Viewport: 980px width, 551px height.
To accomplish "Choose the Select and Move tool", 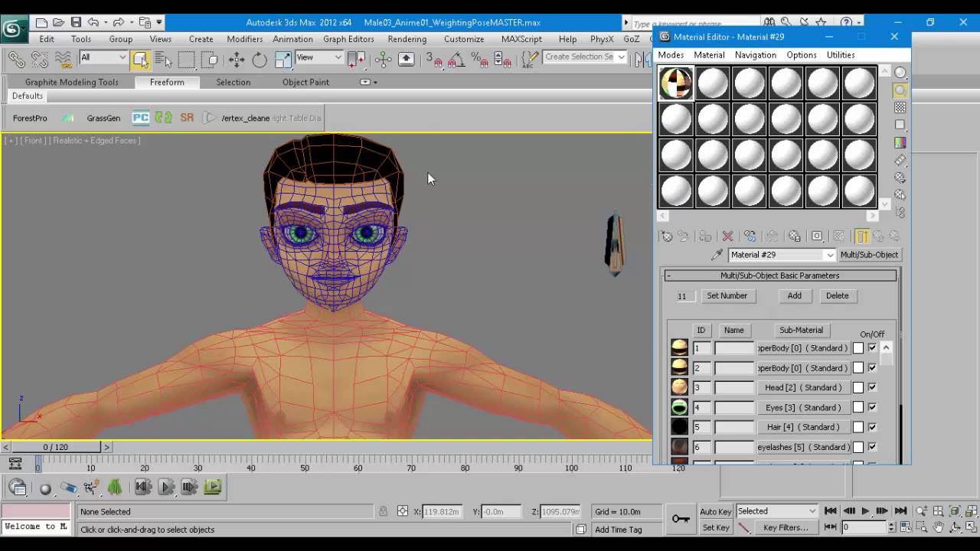I will (237, 59).
